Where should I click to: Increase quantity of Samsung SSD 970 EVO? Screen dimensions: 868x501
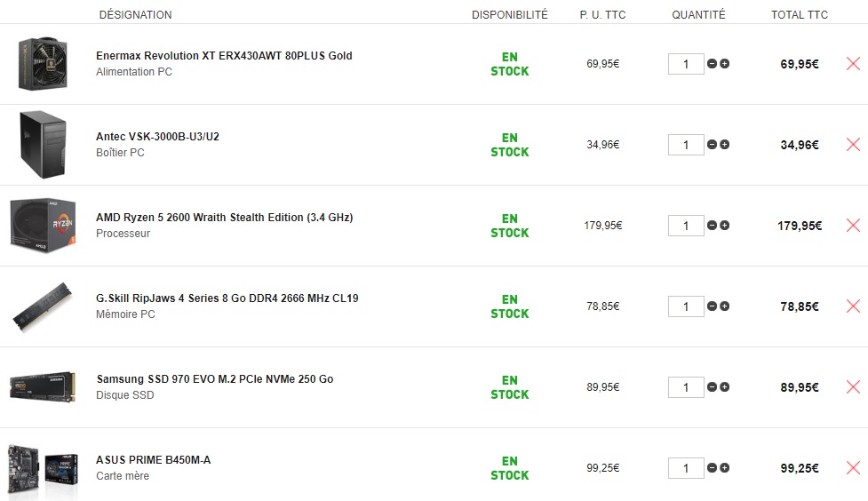pos(725,387)
